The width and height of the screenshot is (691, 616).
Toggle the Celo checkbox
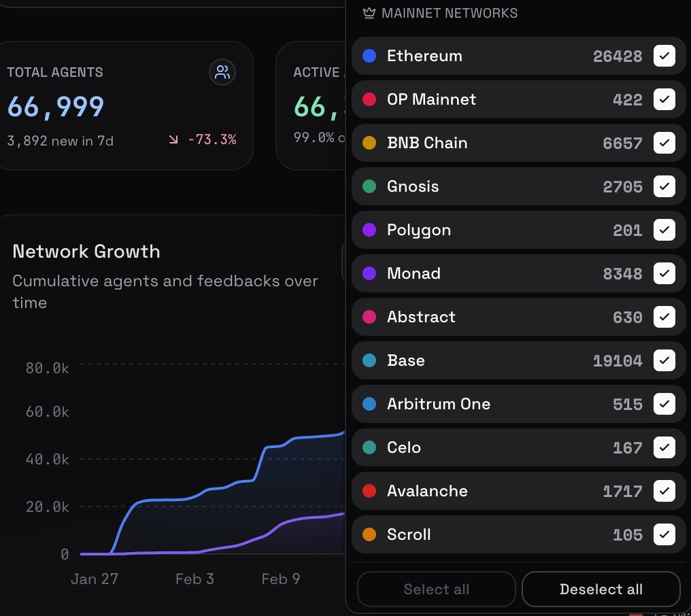[x=664, y=447]
